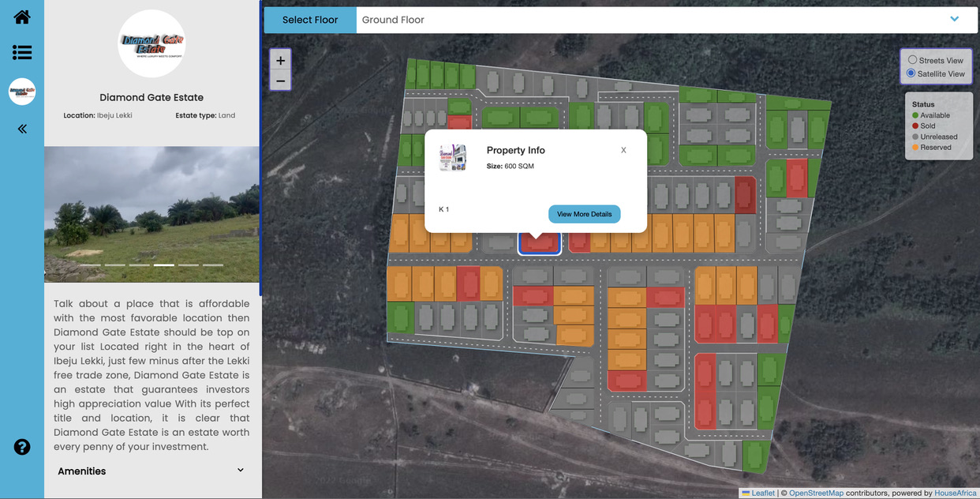The height and width of the screenshot is (499, 980).
Task: Open the list menu icon
Action: coord(22,53)
